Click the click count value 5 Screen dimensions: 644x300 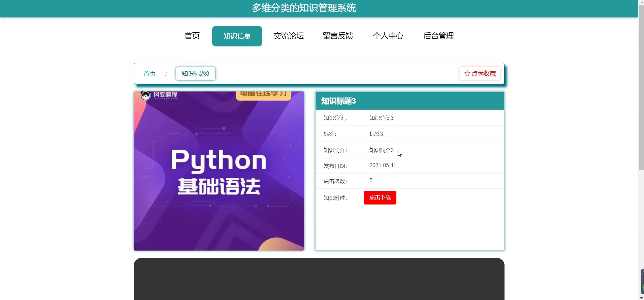(371, 181)
